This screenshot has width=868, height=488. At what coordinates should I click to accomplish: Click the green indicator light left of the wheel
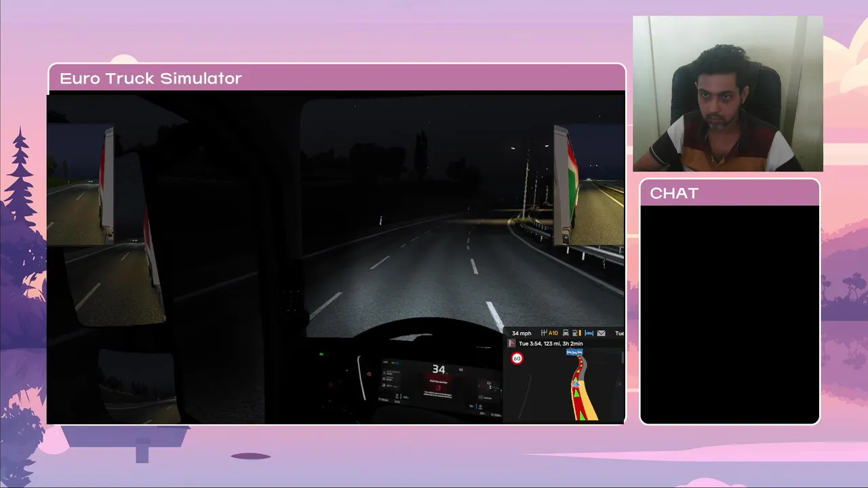tap(321, 354)
